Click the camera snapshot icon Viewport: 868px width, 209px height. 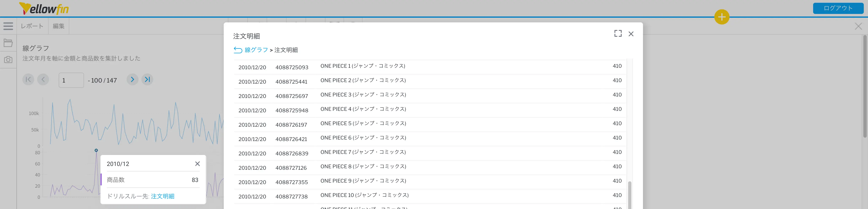8,60
